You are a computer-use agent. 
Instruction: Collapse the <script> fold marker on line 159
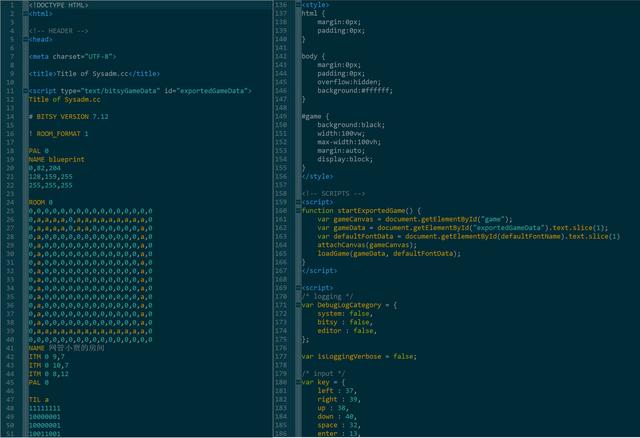click(x=298, y=202)
